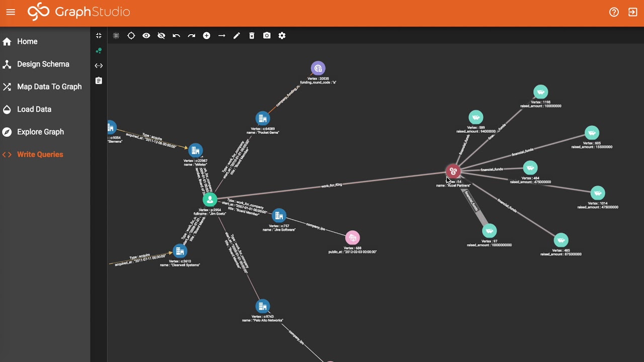
Task: Redo the last graph action
Action: coord(192,36)
